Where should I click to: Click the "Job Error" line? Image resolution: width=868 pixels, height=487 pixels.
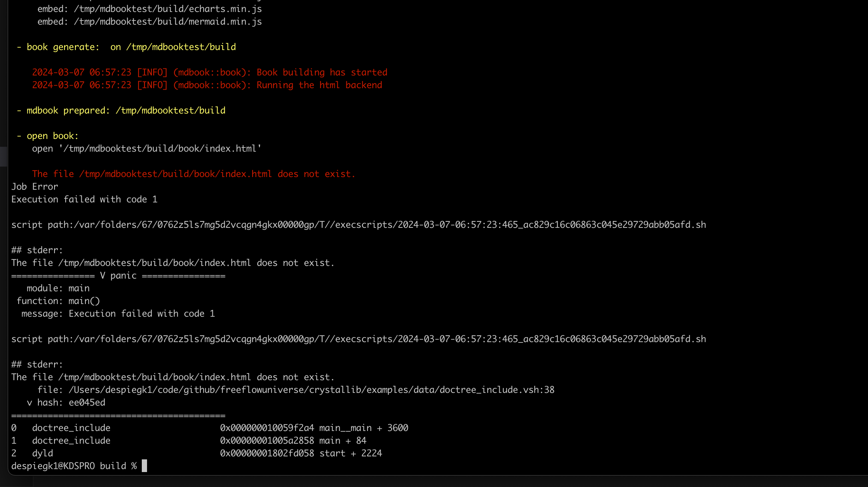coord(35,187)
